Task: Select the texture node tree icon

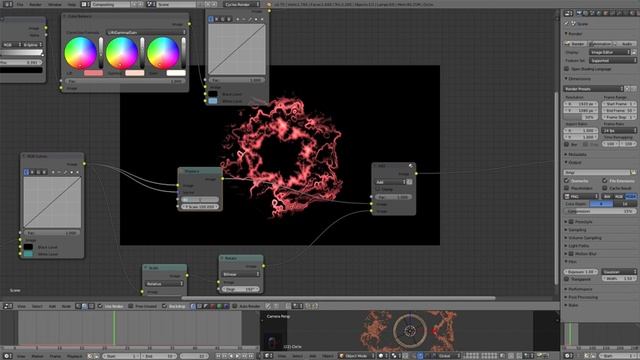Action: (x=91, y=306)
